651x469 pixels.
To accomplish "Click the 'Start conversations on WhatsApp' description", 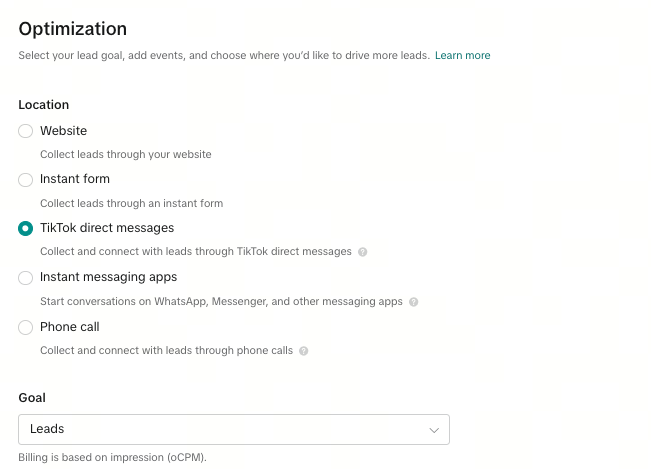I will 221,301.
